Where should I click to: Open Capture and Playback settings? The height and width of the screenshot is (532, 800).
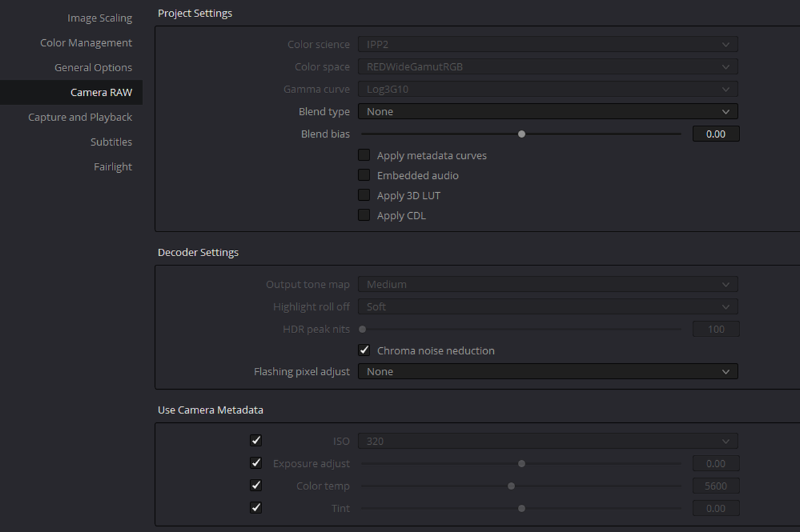[80, 117]
